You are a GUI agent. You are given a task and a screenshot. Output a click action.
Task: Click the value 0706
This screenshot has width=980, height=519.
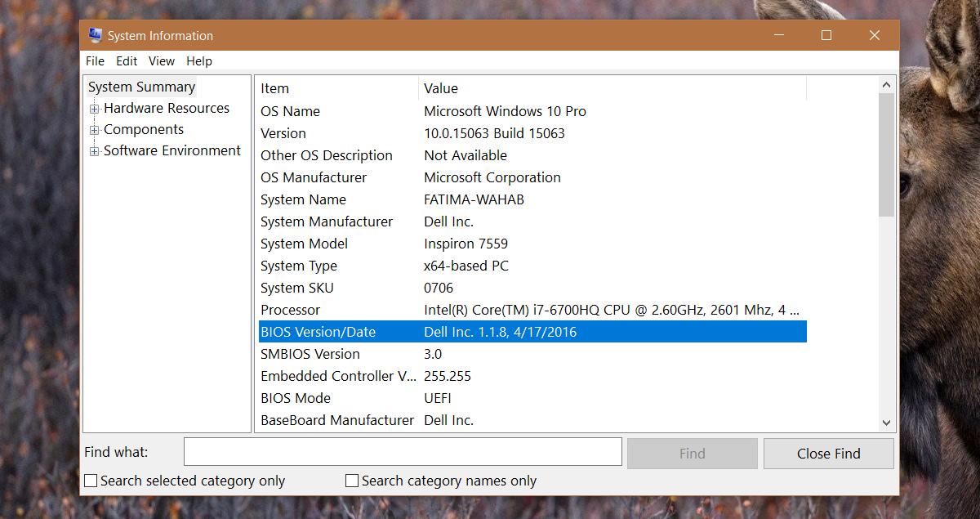point(439,288)
